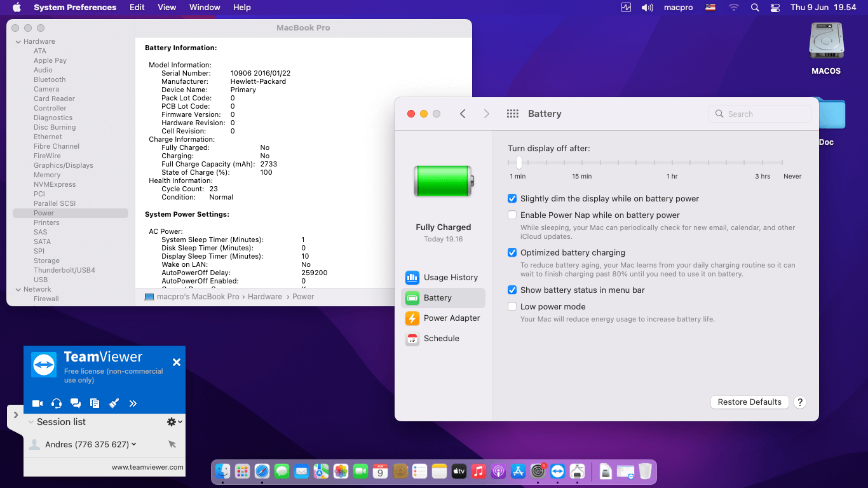The image size is (868, 488).
Task: Open the Window menu
Action: tap(205, 8)
